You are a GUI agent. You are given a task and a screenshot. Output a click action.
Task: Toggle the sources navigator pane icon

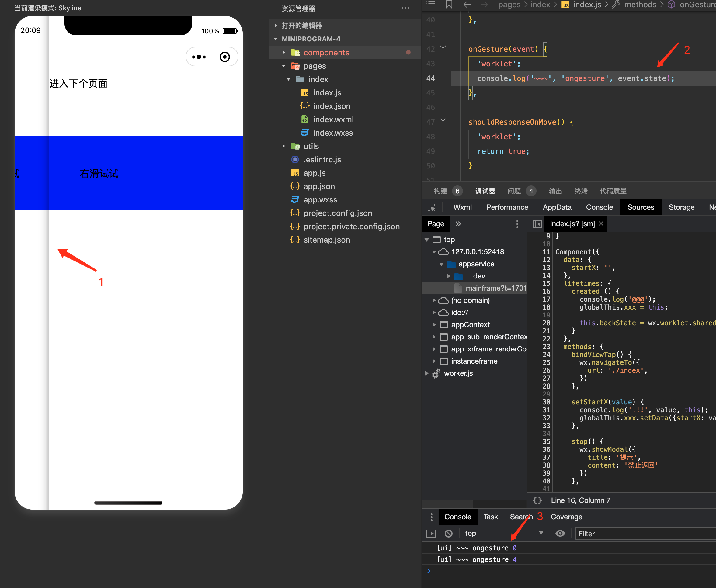(x=537, y=224)
